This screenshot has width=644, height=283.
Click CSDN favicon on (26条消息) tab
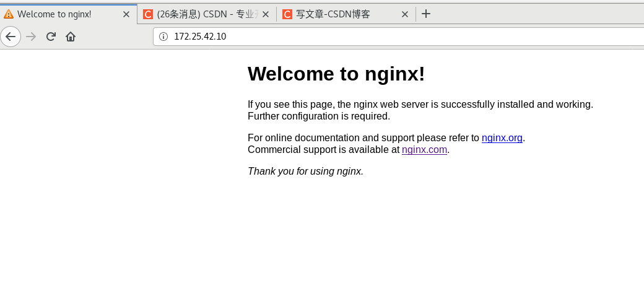148,14
